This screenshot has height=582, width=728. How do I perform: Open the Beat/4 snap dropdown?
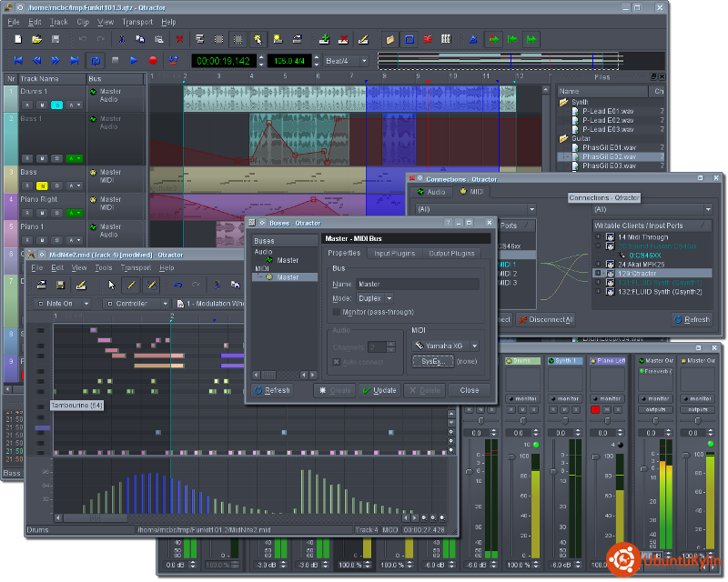tap(346, 61)
